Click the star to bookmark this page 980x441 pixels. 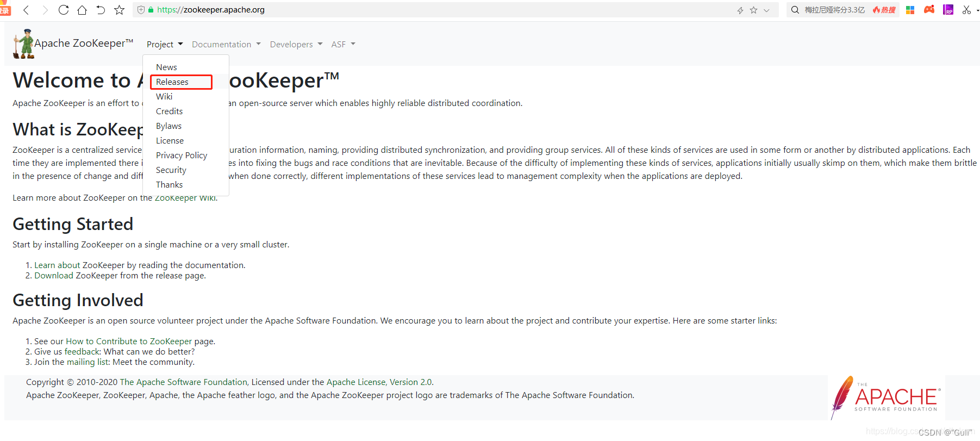[119, 9]
